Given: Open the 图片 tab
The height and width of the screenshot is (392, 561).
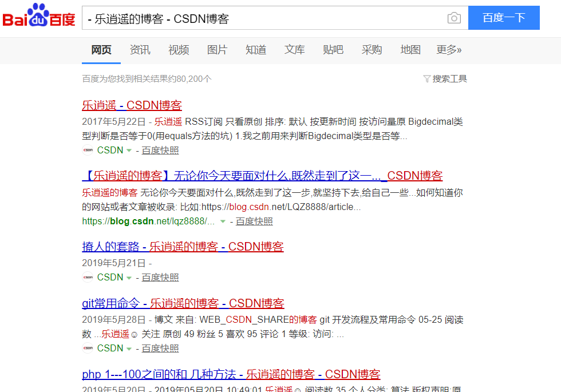Looking at the screenshot, I should (217, 50).
